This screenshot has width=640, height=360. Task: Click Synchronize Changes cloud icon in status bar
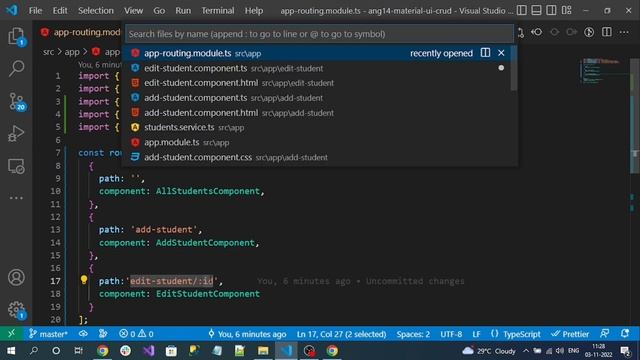coord(83,334)
